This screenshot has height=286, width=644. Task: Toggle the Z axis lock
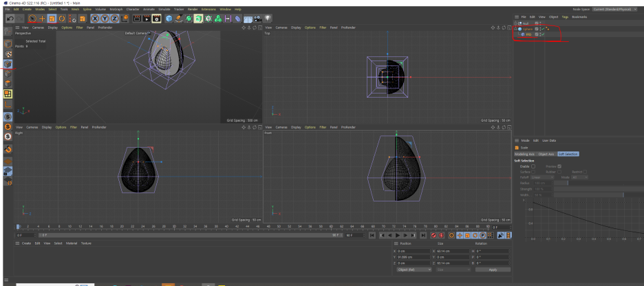[115, 19]
